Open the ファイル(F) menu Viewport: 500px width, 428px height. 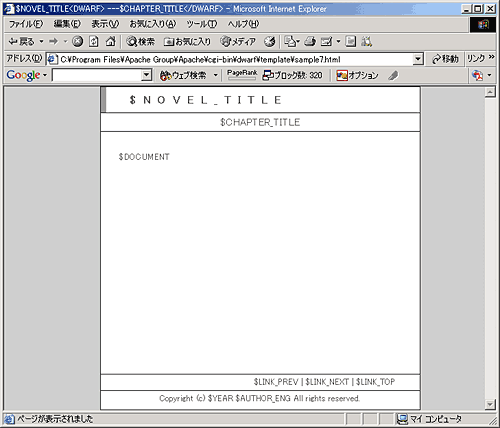[26, 24]
